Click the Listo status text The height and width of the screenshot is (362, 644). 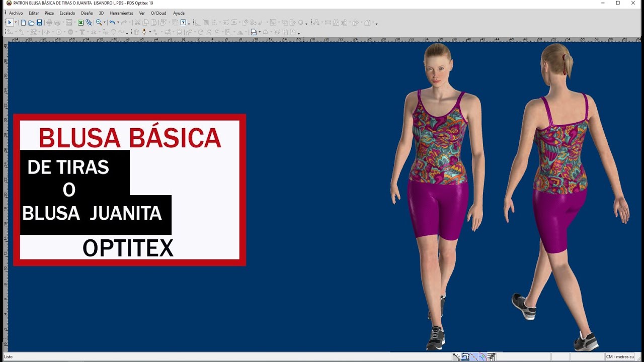8,356
